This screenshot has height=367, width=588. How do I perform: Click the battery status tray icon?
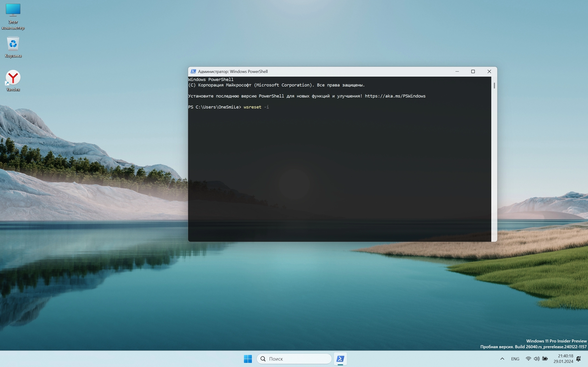coord(545,359)
